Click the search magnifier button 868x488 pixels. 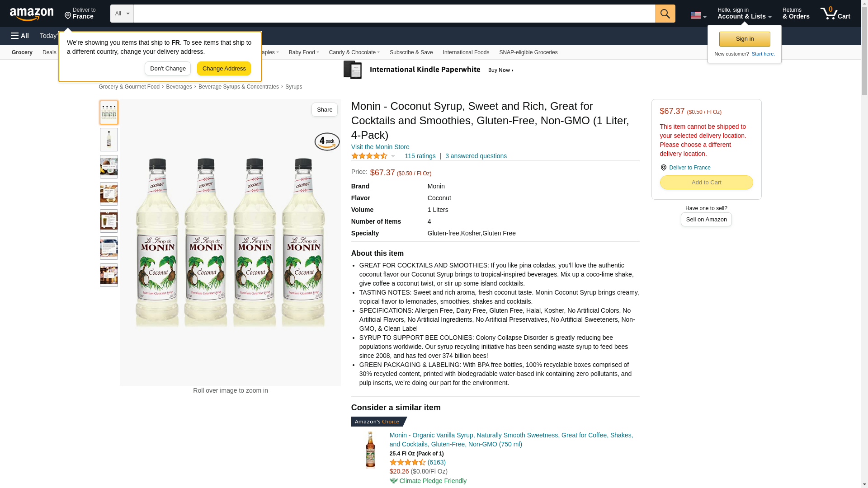click(665, 14)
